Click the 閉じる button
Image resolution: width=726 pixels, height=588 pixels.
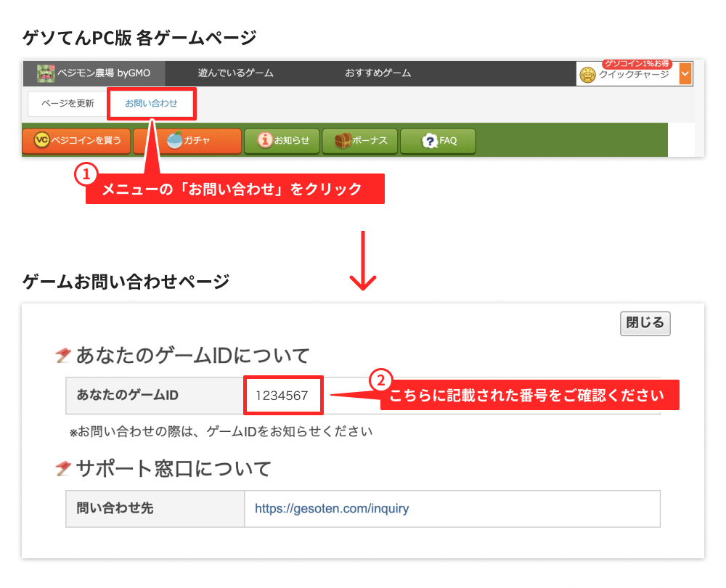645,324
